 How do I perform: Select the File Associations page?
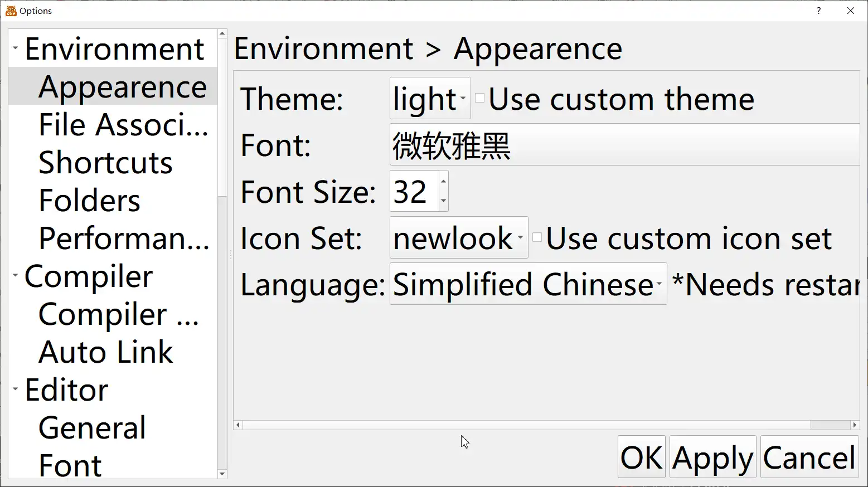tap(123, 125)
